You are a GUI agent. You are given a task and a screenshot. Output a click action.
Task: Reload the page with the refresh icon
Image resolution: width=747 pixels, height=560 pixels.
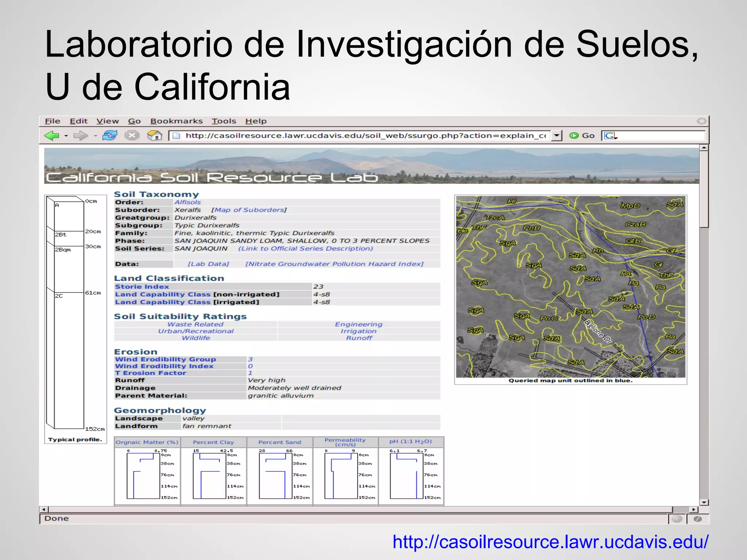pyautogui.click(x=109, y=136)
